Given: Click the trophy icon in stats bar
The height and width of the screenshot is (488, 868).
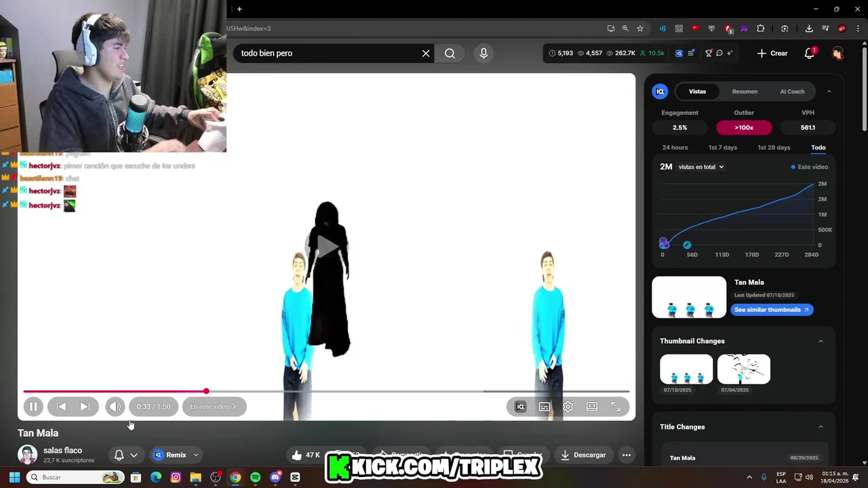Looking at the screenshot, I should pos(709,53).
